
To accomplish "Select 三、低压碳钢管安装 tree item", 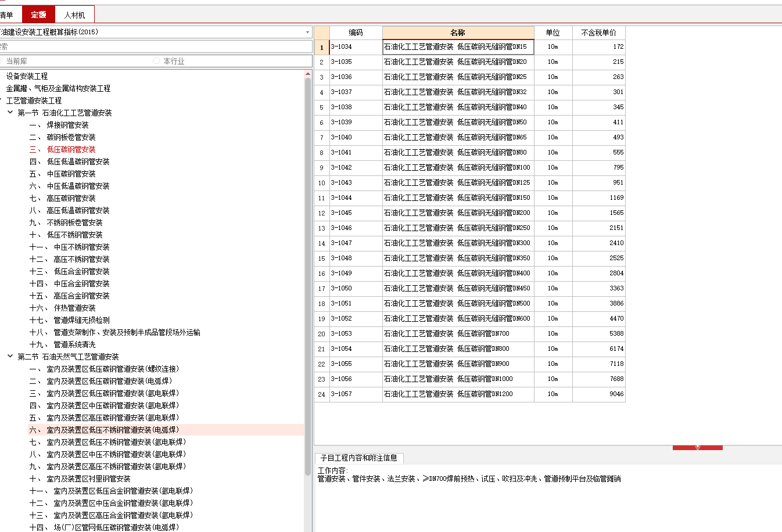I will (63, 149).
